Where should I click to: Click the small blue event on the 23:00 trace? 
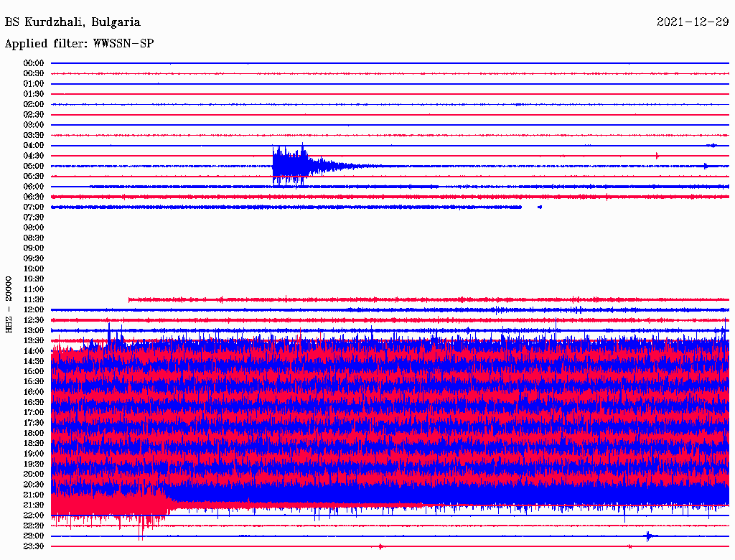(648, 536)
